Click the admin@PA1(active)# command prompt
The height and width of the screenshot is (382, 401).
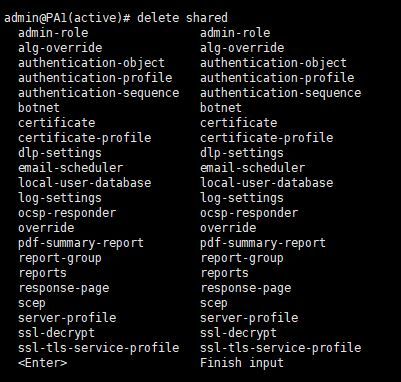coord(67,18)
